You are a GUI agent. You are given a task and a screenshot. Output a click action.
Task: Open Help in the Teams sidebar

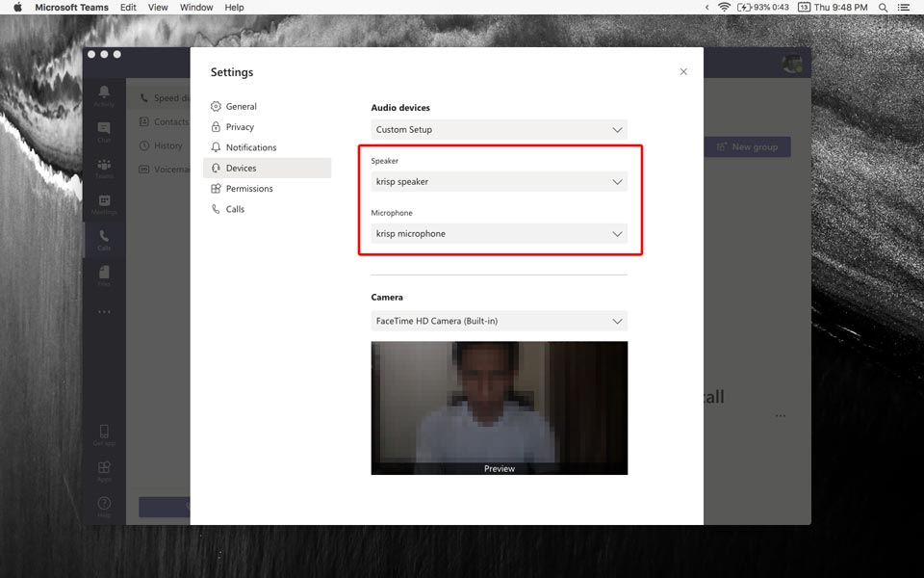(104, 507)
